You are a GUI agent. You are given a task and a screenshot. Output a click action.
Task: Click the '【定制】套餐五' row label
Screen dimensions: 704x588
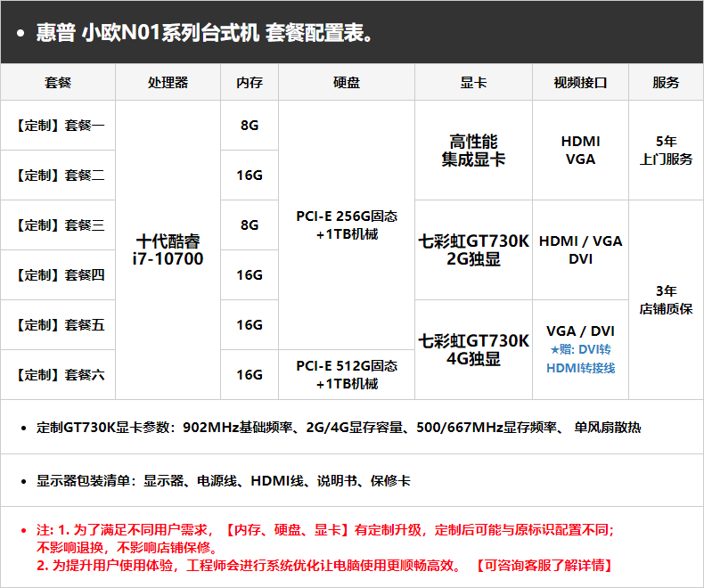[60, 325]
